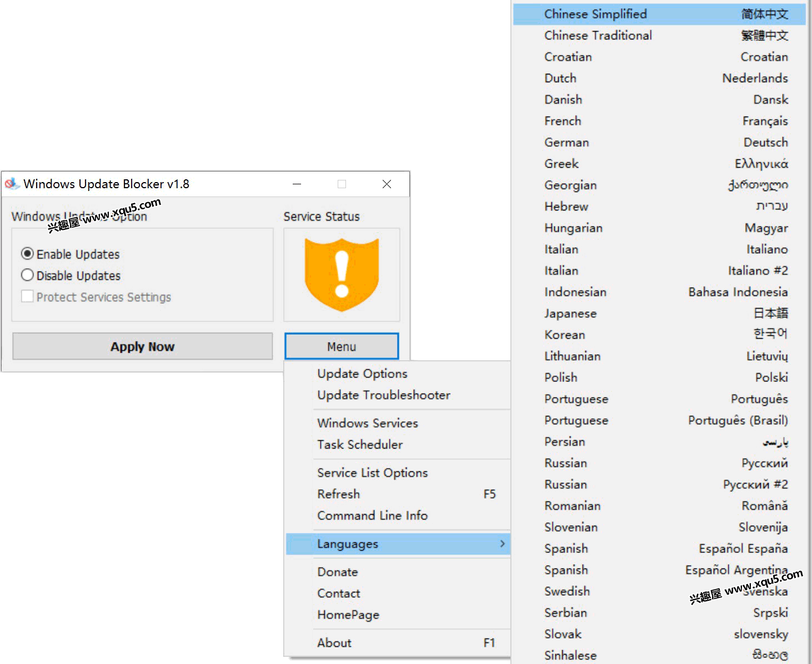Select Slovak slovensky language
The height and width of the screenshot is (664, 812).
click(x=659, y=634)
